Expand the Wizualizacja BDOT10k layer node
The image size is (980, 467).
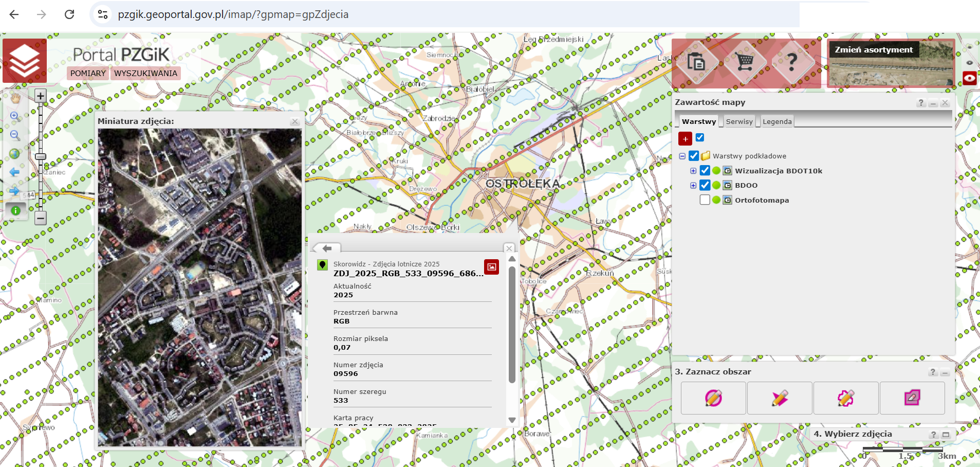(693, 171)
